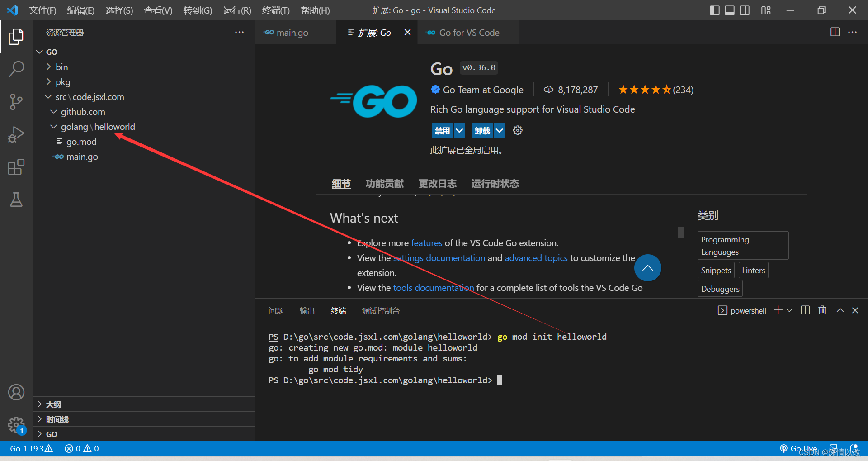Click Go 1.19.3 version in status bar
The height and width of the screenshot is (461, 868).
click(31, 449)
